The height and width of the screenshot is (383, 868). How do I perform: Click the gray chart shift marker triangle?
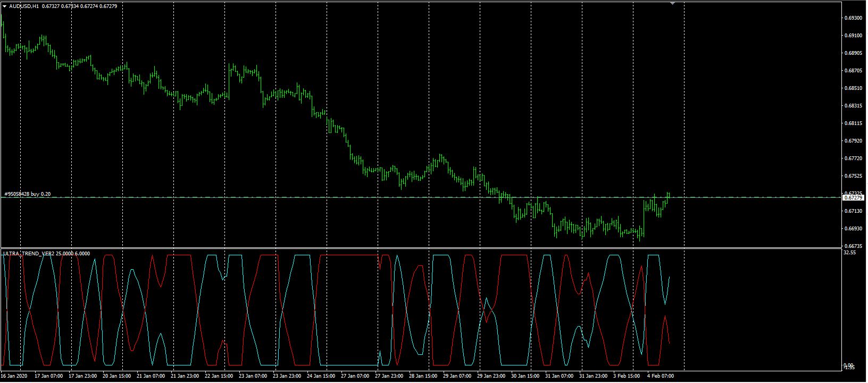pos(673,3)
